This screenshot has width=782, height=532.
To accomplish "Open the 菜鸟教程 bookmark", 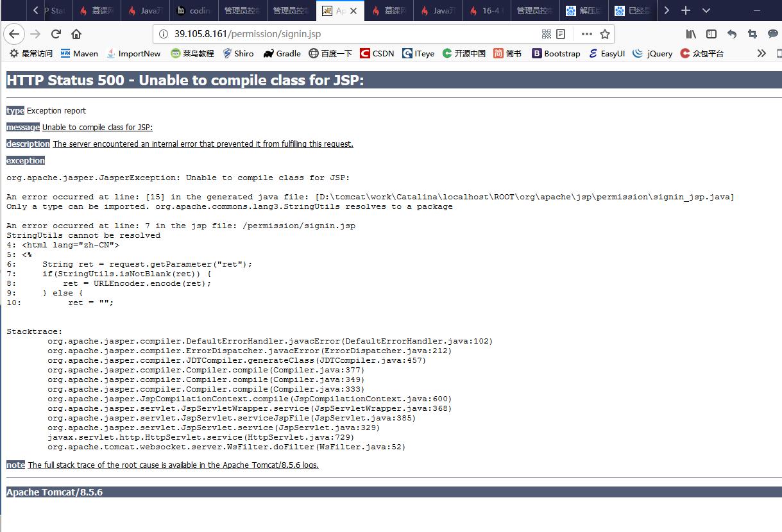I will (192, 53).
